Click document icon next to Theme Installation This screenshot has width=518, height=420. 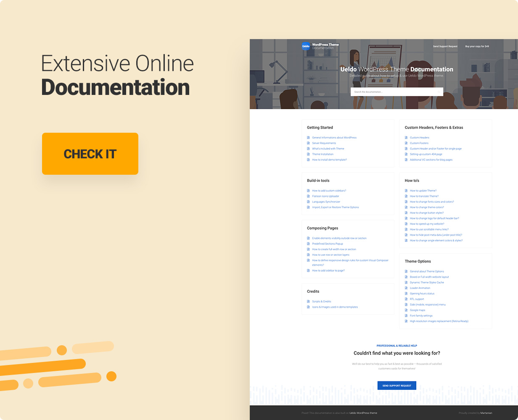coord(308,154)
